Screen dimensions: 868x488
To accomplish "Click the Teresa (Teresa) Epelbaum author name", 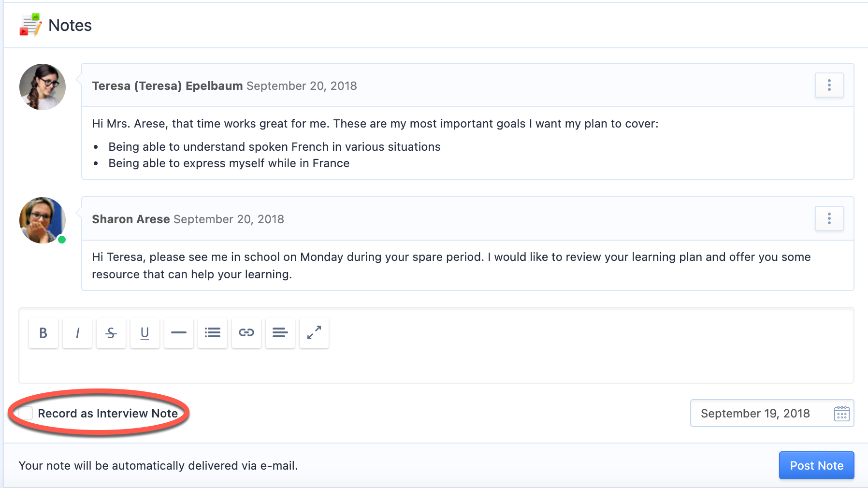I will point(167,86).
